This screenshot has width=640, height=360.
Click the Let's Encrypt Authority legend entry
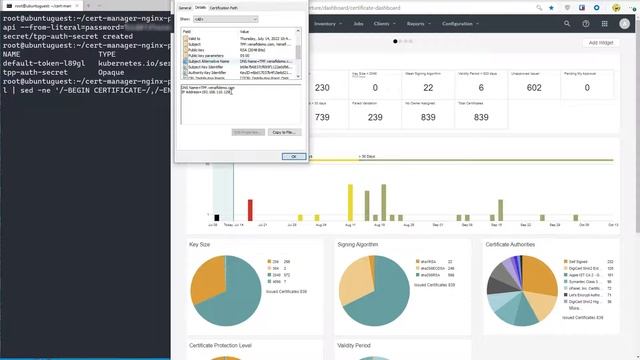[x=588, y=295]
